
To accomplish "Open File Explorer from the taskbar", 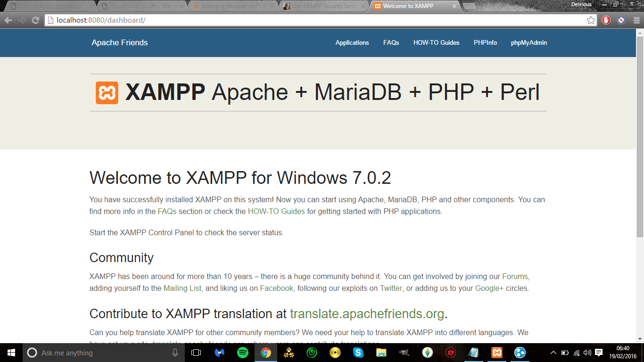I will (x=381, y=353).
